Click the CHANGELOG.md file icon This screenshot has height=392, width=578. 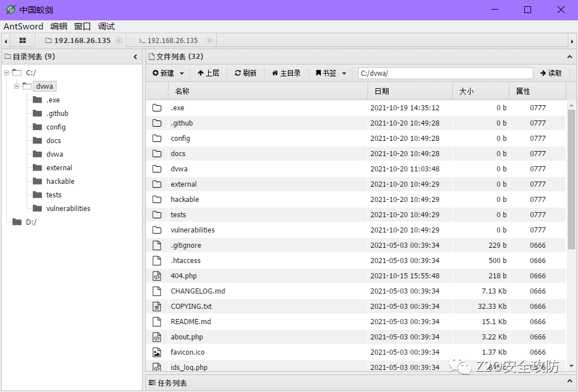(x=157, y=291)
